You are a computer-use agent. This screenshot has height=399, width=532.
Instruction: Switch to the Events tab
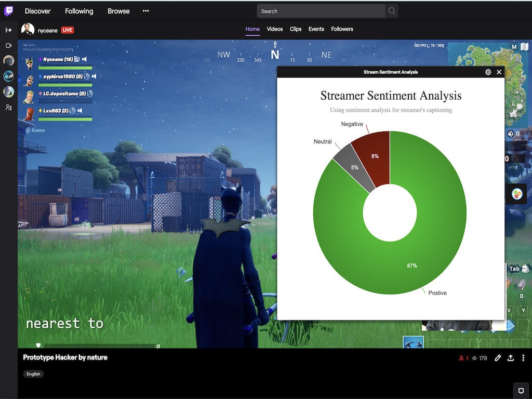(x=316, y=29)
